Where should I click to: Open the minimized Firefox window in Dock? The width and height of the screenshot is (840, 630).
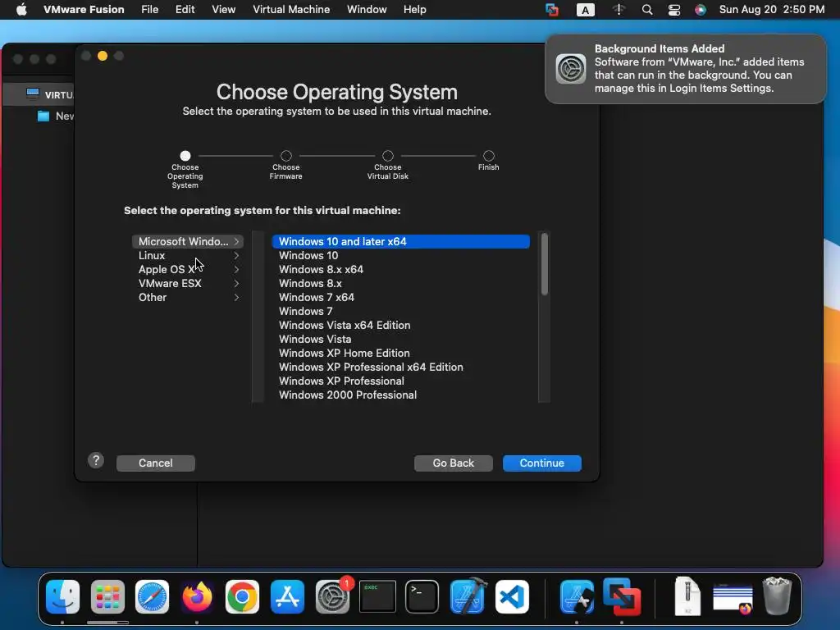coord(733,598)
